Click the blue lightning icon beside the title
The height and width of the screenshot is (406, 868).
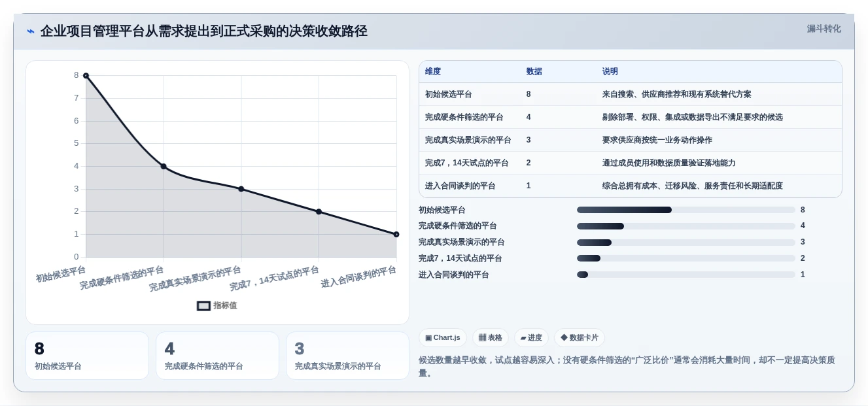coord(31,31)
